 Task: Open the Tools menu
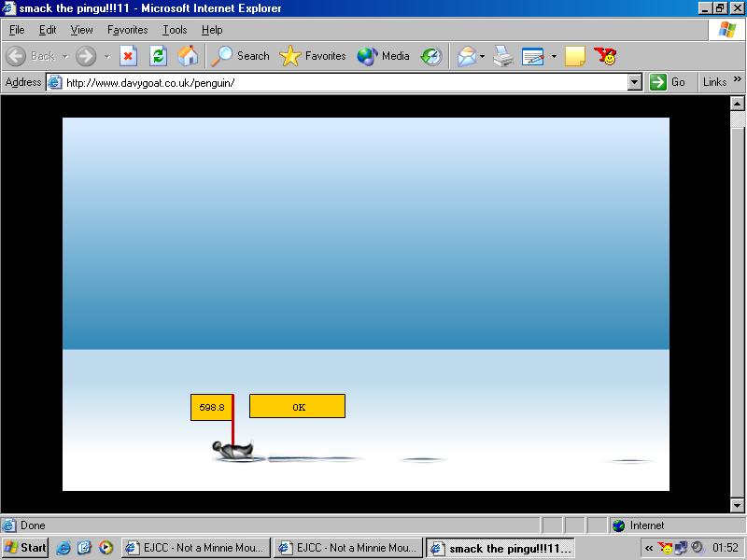[175, 30]
